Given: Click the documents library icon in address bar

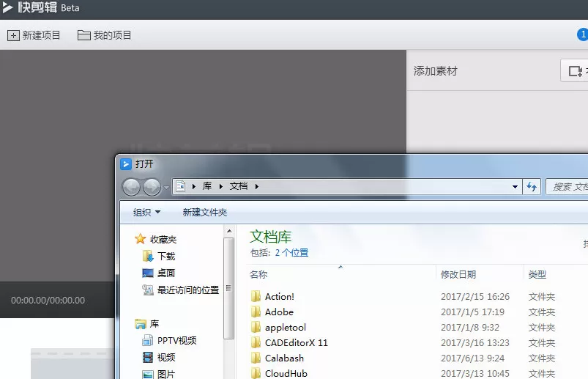Looking at the screenshot, I should coord(181,186).
